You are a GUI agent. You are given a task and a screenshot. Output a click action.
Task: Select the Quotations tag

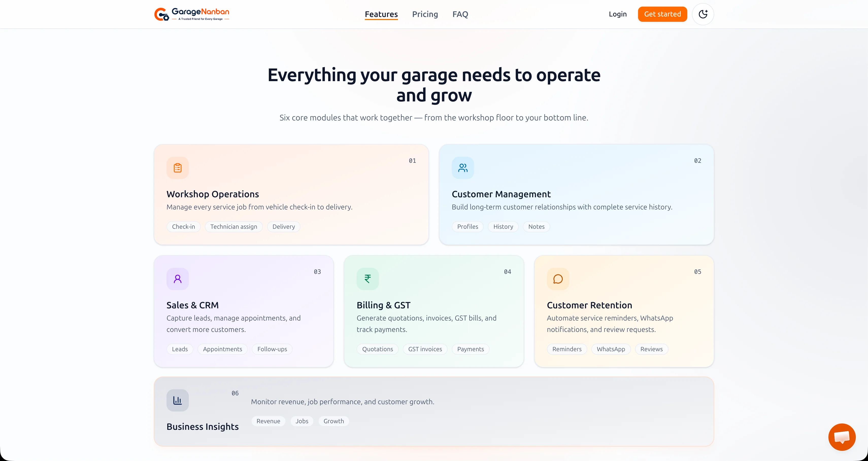pyautogui.click(x=377, y=349)
